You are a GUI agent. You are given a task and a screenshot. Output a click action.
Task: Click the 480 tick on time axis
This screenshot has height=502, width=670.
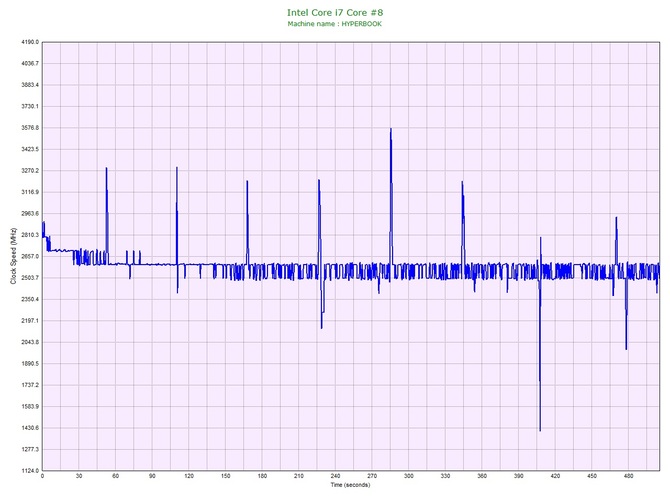(629, 476)
